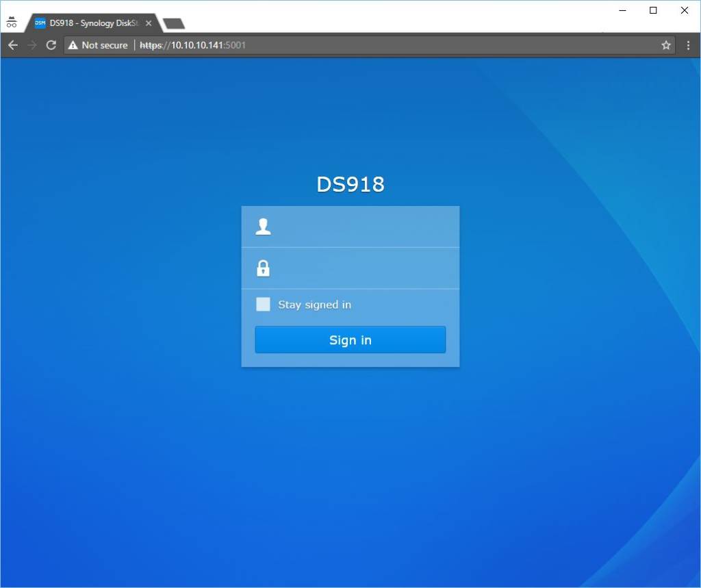Click the 'Stay signed in' label text
The image size is (701, 588).
click(314, 305)
